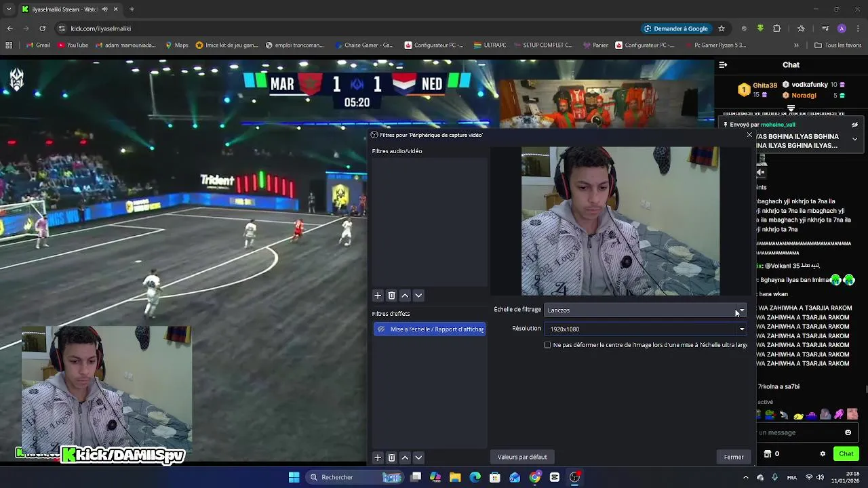868x488 pixels.
Task: Click the green Chat send button
Action: click(846, 454)
